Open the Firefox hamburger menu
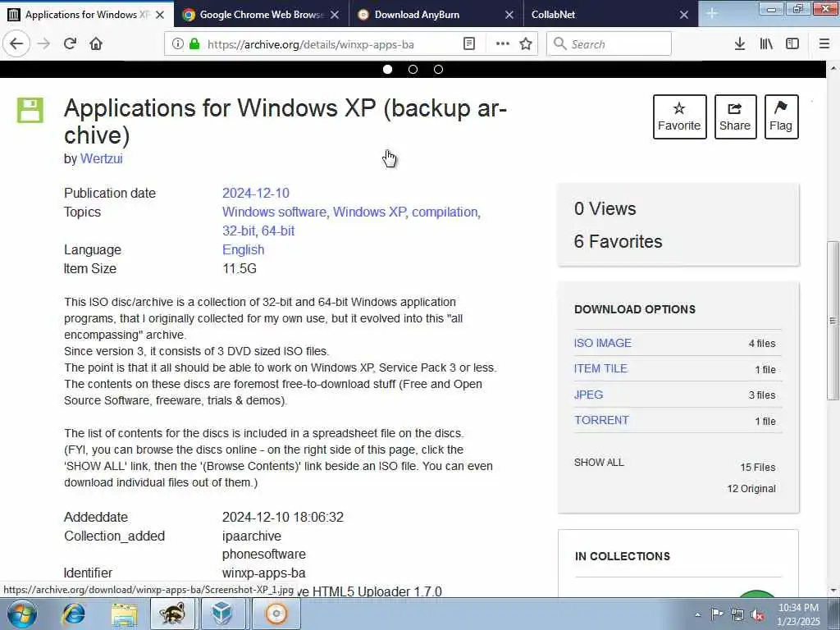Image resolution: width=840 pixels, height=630 pixels. click(824, 44)
